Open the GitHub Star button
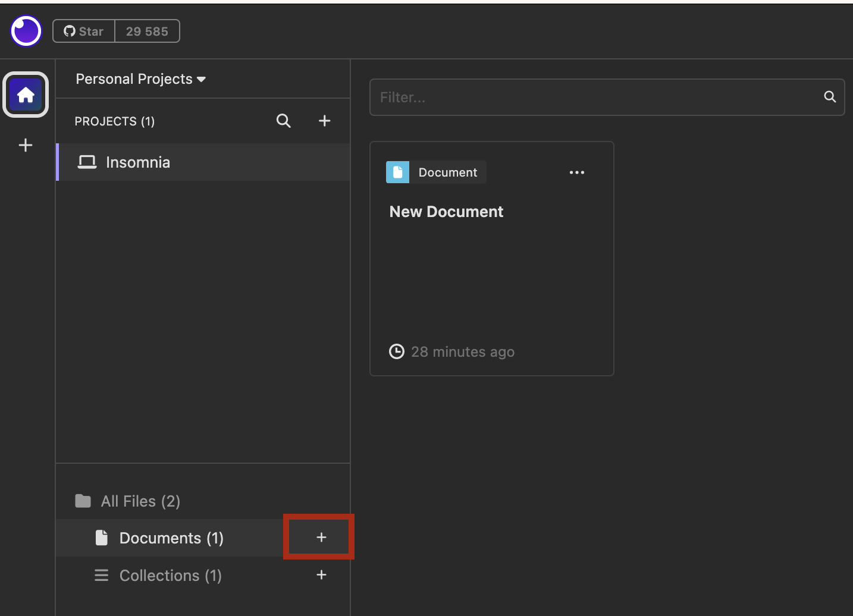 coord(84,32)
